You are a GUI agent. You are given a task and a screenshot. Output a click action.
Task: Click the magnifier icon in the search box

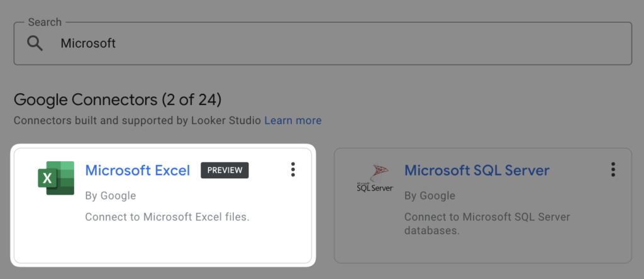point(35,43)
